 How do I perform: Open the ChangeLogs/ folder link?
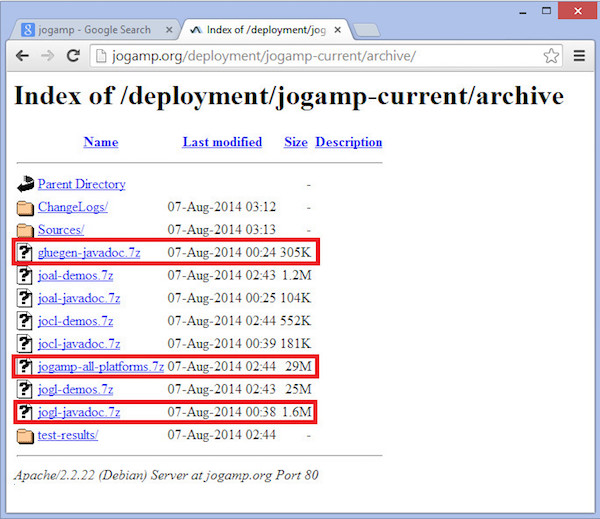point(73,207)
